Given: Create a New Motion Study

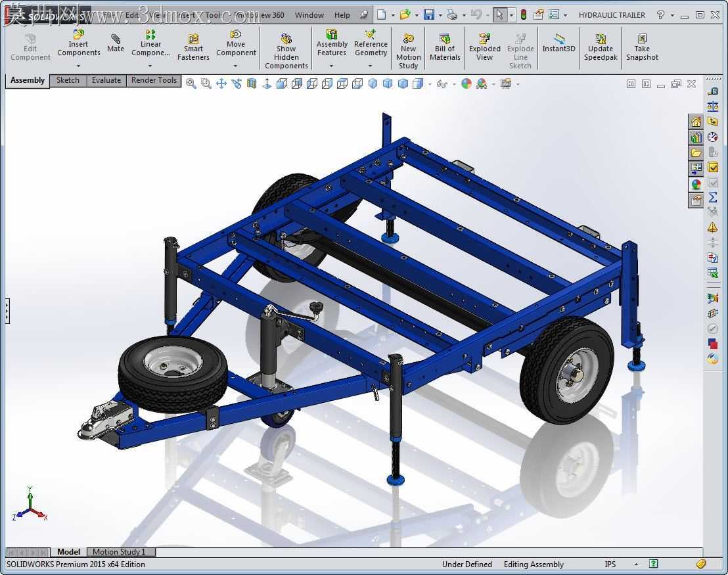Looking at the screenshot, I should (x=408, y=51).
